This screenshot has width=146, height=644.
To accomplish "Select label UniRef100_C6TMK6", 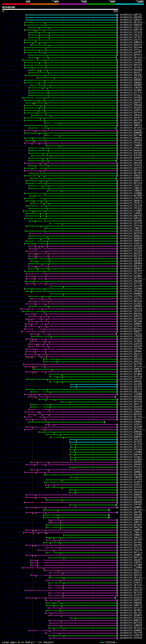I will point(131,98).
